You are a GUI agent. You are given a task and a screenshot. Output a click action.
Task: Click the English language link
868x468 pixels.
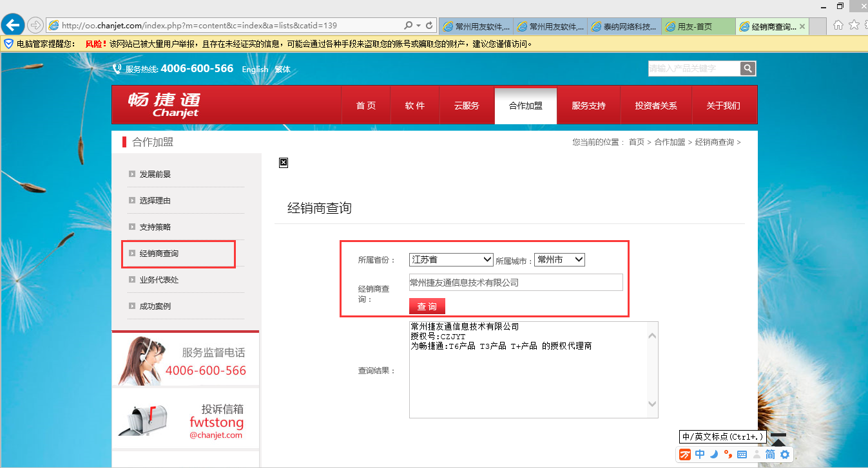coord(255,69)
